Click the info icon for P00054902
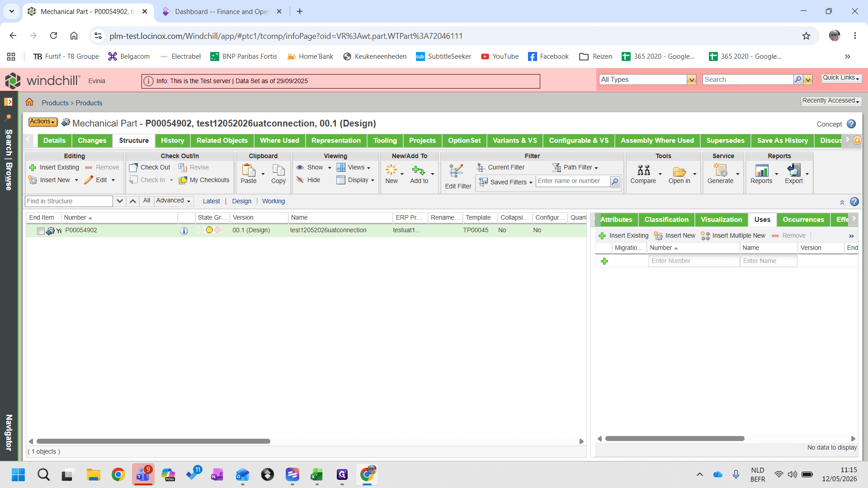The height and width of the screenshot is (488, 868). click(x=184, y=231)
